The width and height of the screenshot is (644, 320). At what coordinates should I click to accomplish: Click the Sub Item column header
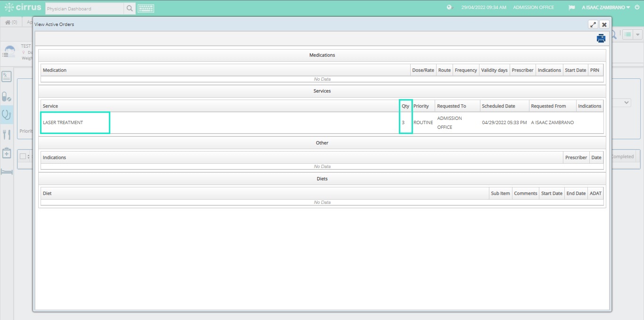tap(500, 194)
